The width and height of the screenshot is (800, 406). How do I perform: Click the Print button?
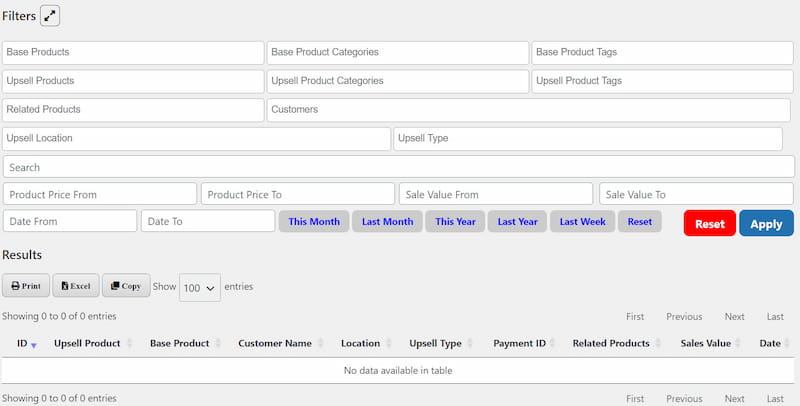point(26,286)
